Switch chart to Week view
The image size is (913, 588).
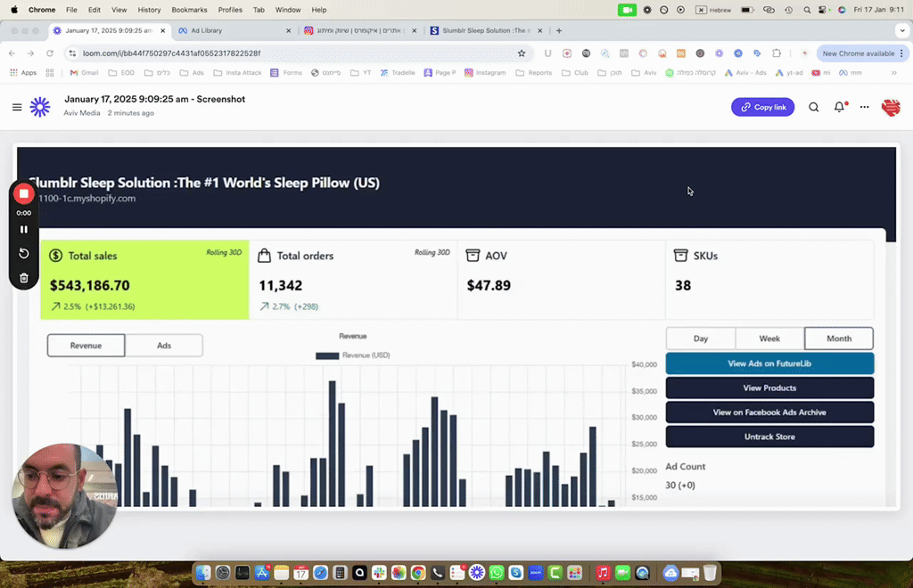pyautogui.click(x=769, y=339)
